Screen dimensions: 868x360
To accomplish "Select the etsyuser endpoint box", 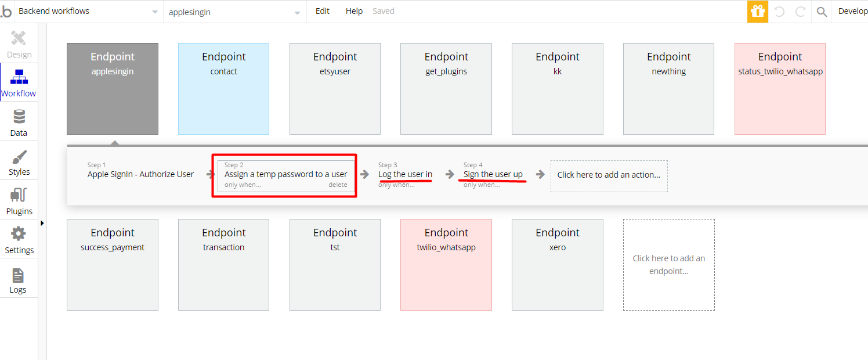I will pos(335,89).
